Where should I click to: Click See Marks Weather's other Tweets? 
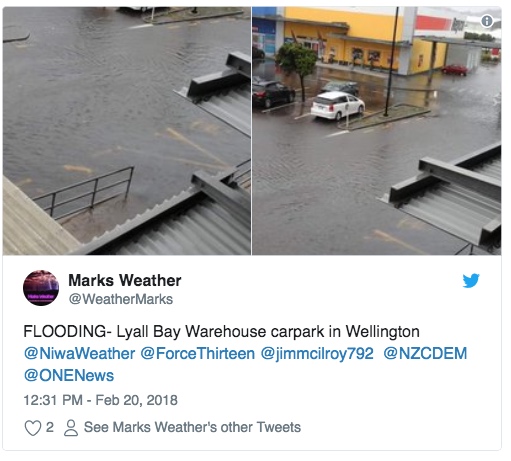pos(192,427)
